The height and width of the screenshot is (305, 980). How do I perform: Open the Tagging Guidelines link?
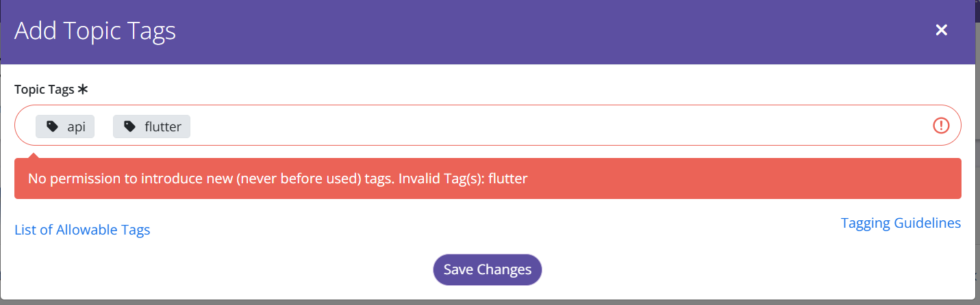[x=901, y=223]
